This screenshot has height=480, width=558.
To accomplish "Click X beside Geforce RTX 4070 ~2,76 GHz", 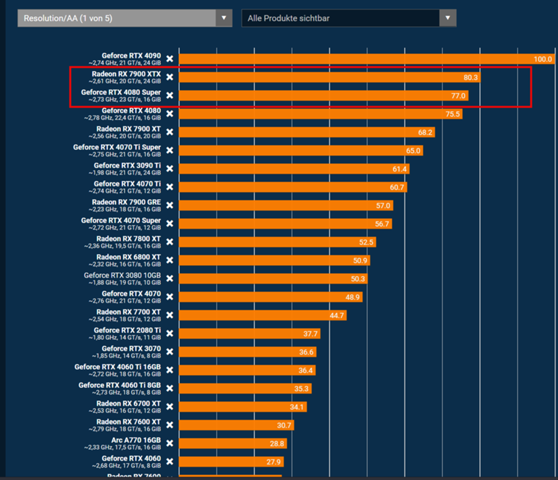I will (x=170, y=297).
